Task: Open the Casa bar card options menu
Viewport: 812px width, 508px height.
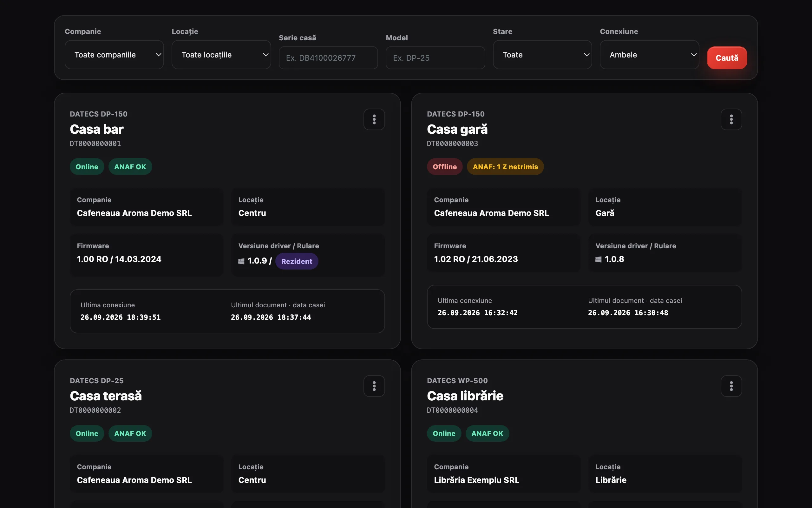Action: (x=374, y=119)
